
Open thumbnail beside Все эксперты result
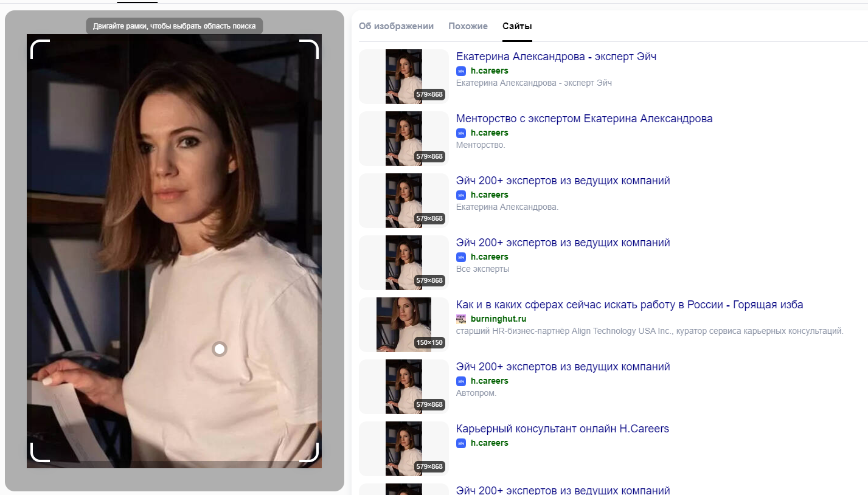[x=404, y=263]
